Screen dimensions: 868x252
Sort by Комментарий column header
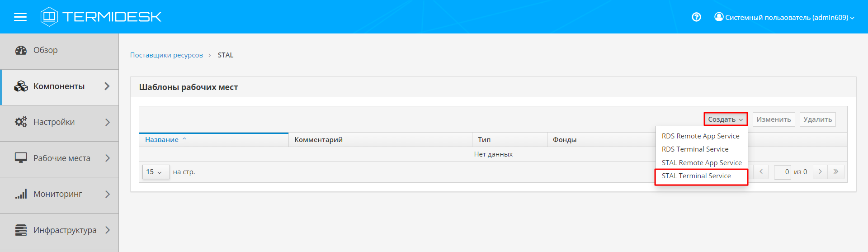tap(380, 140)
